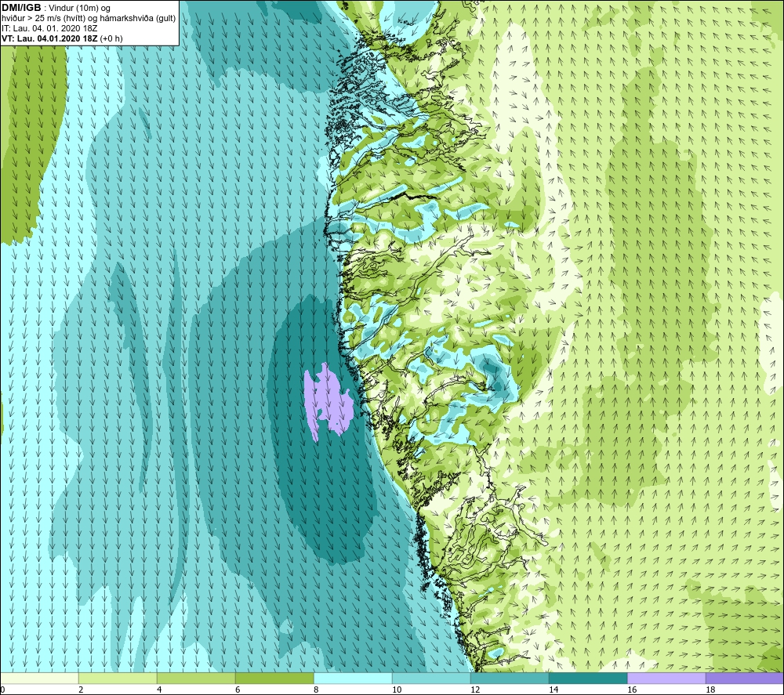
Task: Click the "(+0 h)" forecast offset text
Action: [x=111, y=38]
